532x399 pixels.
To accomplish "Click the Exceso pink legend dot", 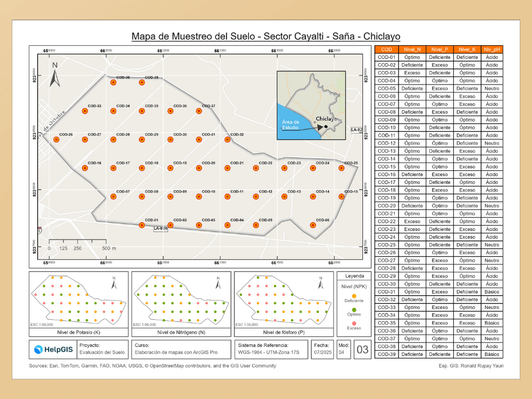I will coord(354,323).
